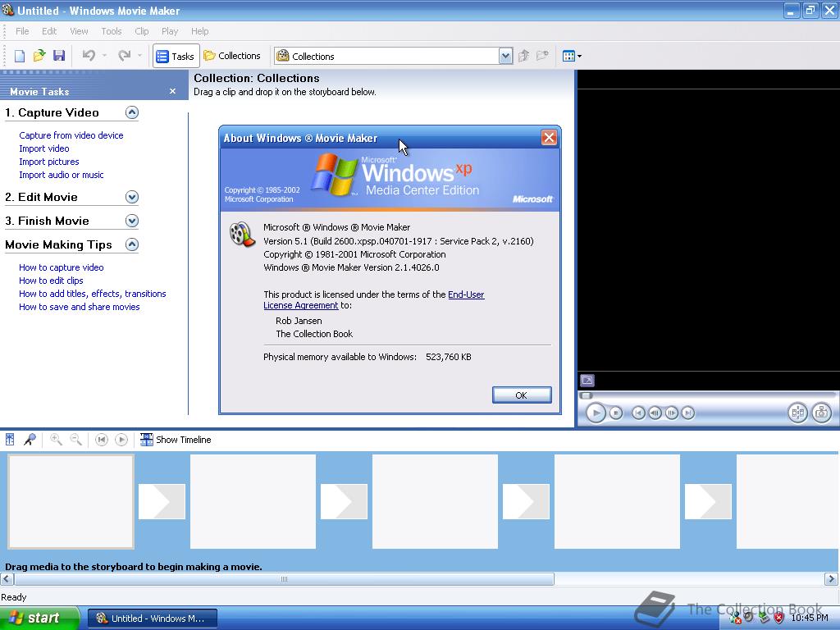This screenshot has height=630, width=840.
Task: Open the Redo history dropdown arrow
Action: pyautogui.click(x=139, y=56)
